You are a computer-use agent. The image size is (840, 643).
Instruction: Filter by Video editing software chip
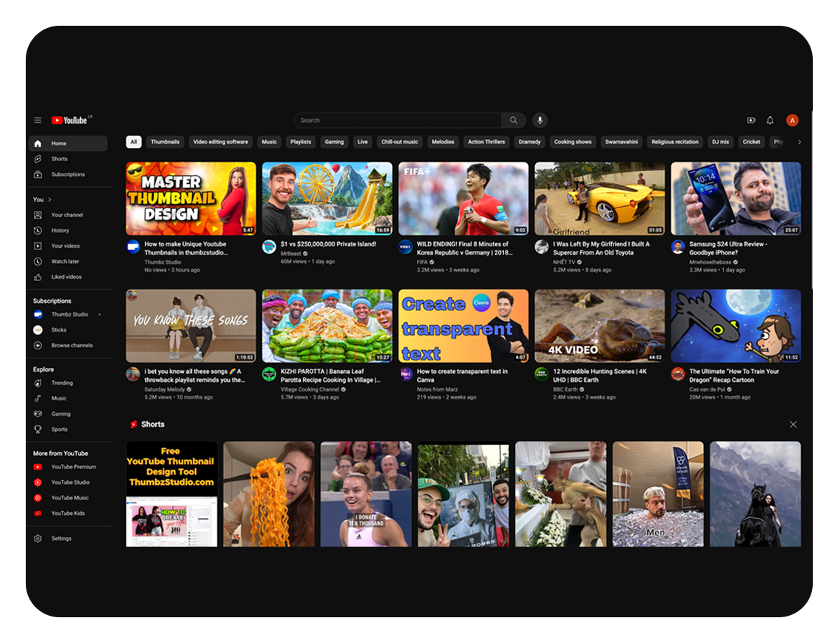click(x=221, y=142)
